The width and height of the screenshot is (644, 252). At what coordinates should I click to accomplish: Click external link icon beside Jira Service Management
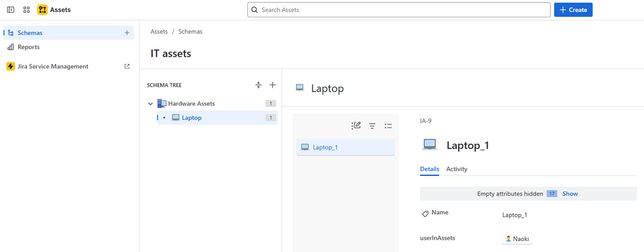tap(127, 66)
